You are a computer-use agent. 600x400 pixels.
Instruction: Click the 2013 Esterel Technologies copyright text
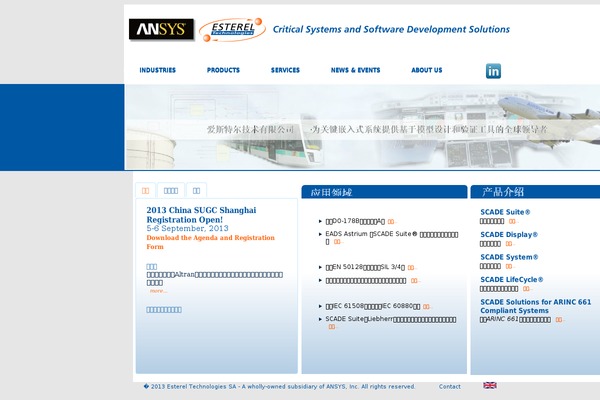279,387
